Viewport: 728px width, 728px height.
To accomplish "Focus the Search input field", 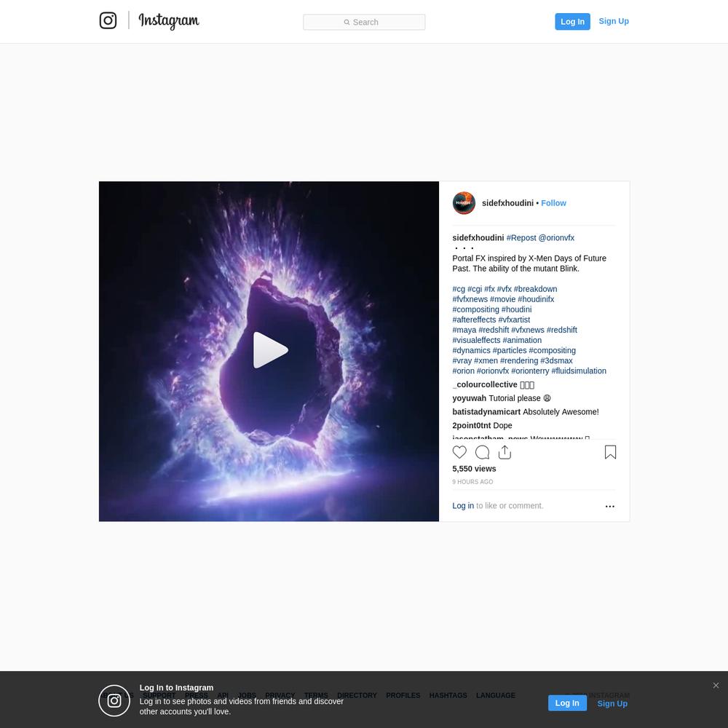I will [364, 22].
